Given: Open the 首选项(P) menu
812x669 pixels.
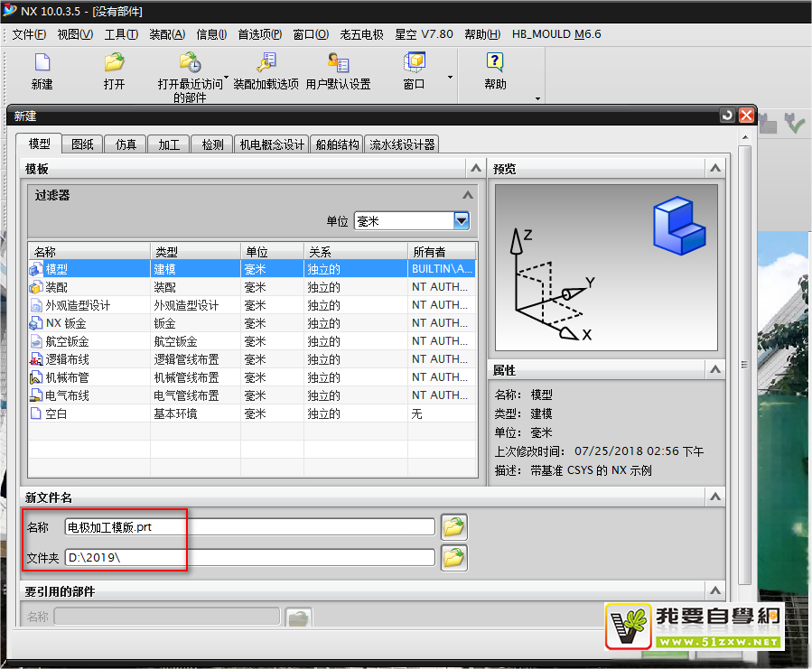Looking at the screenshot, I should [260, 34].
